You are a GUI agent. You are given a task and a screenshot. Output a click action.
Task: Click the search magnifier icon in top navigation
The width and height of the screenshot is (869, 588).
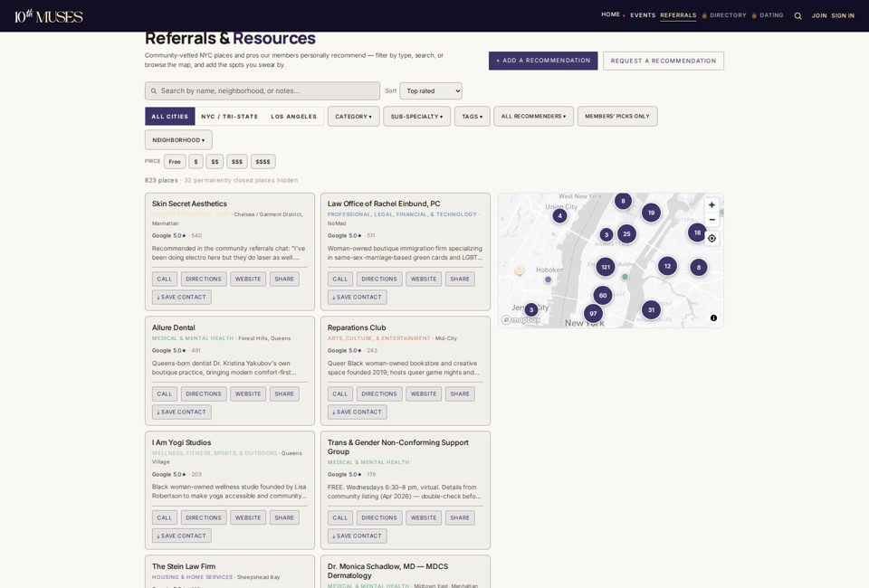(x=797, y=16)
